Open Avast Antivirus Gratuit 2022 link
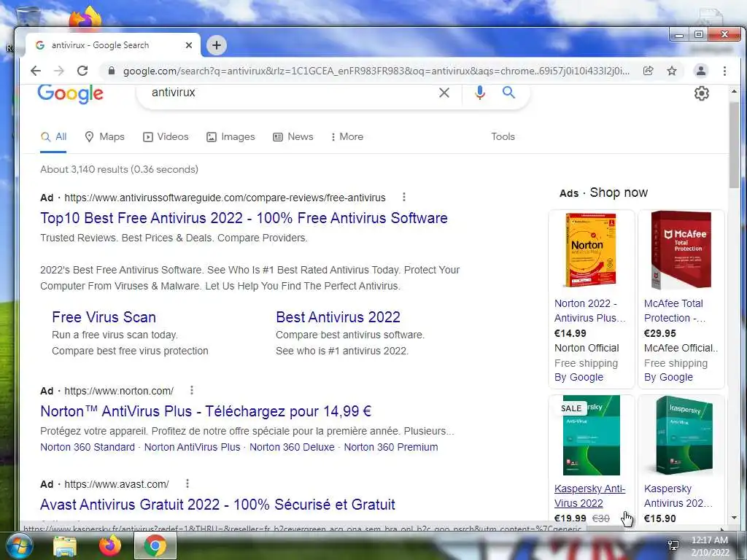This screenshot has width=747, height=560. click(x=217, y=505)
